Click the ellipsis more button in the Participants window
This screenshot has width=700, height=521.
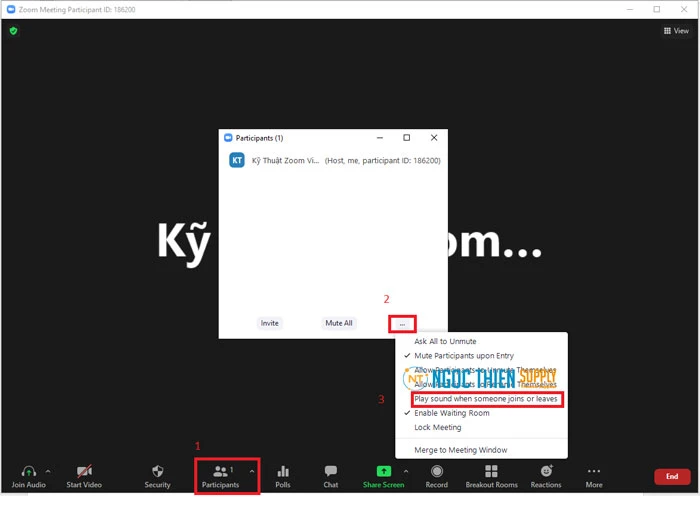pos(402,324)
